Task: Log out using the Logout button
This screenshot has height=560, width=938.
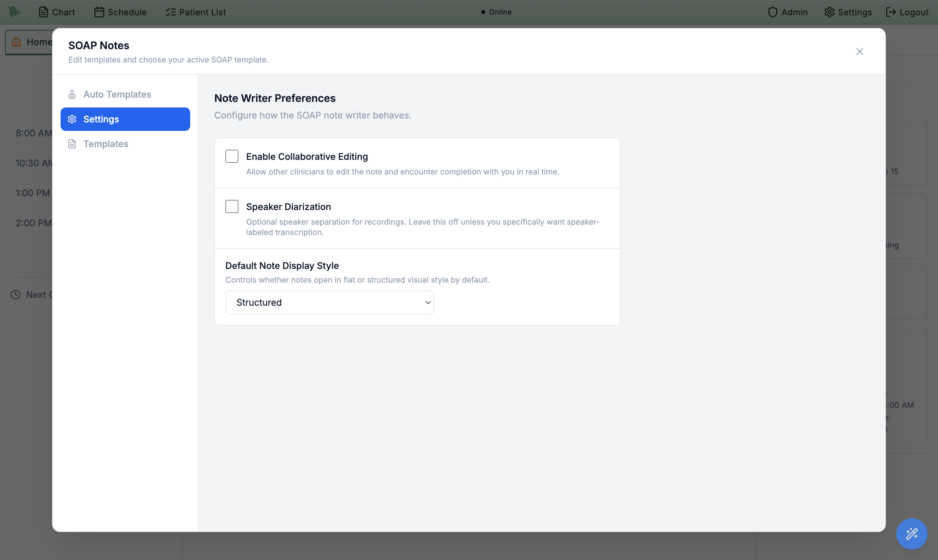Action: [907, 12]
